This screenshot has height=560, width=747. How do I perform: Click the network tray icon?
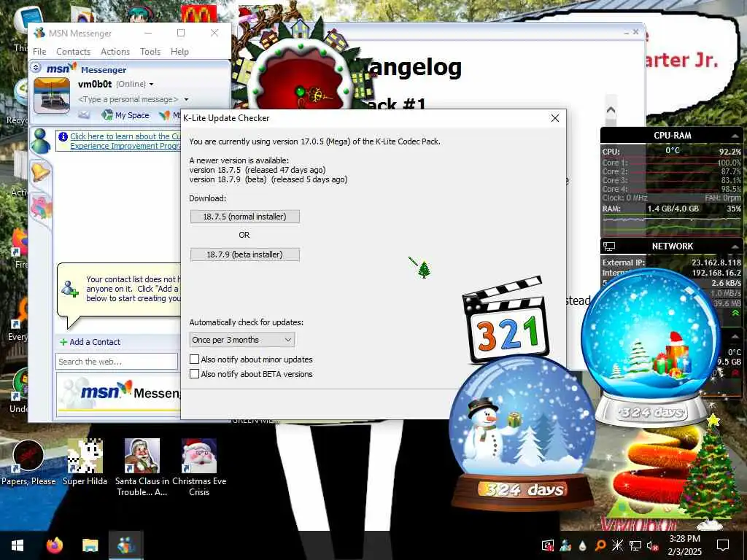[x=635, y=545]
